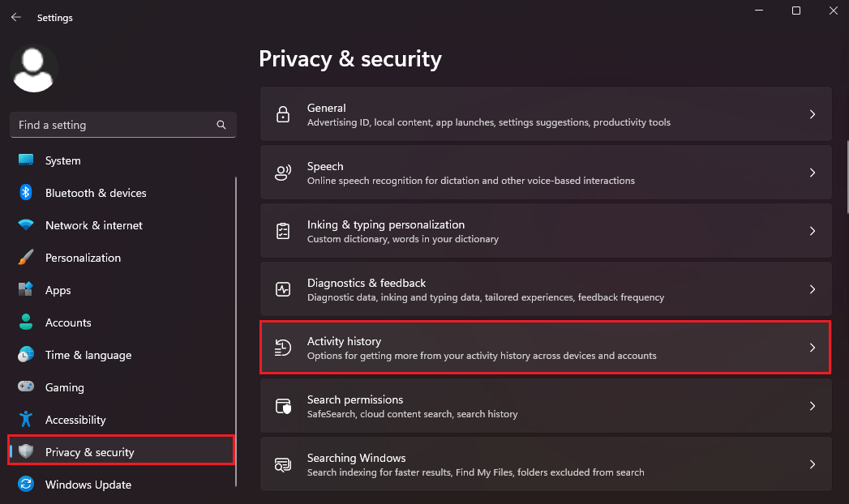Expand the Activity history chevron
849x504 pixels.
click(x=813, y=348)
